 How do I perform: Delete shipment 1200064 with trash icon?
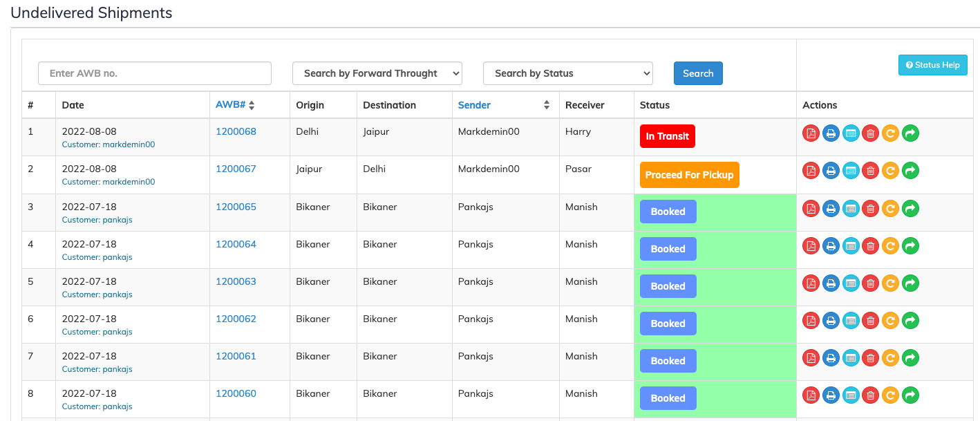tap(871, 245)
